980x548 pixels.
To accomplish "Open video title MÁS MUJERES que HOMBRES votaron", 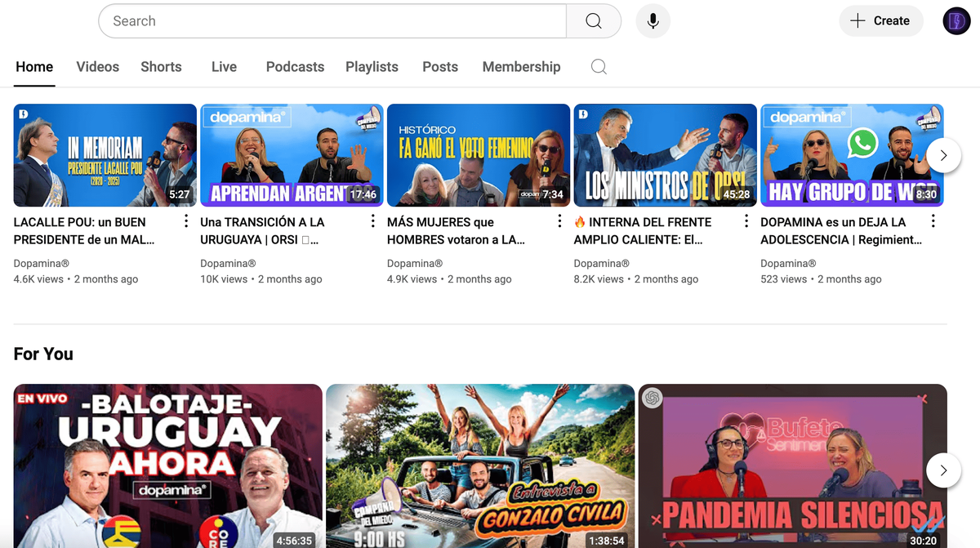I will [x=456, y=230].
